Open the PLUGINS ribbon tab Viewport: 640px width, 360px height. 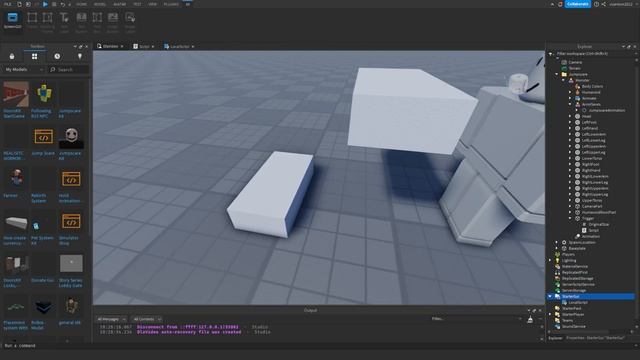pos(171,4)
